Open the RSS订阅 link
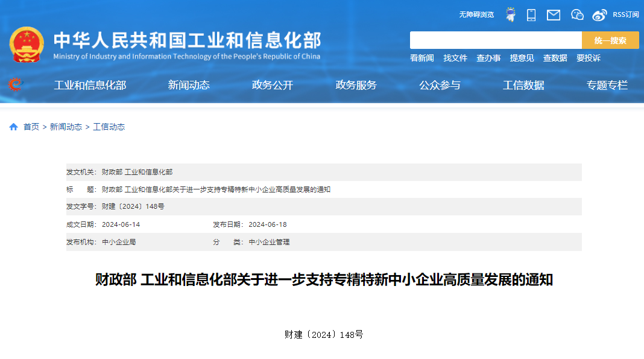 (625, 14)
